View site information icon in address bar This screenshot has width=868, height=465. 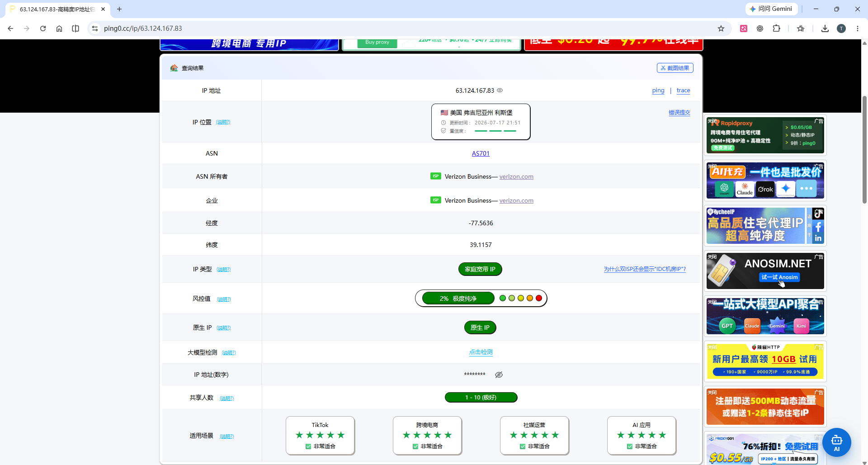click(x=94, y=28)
